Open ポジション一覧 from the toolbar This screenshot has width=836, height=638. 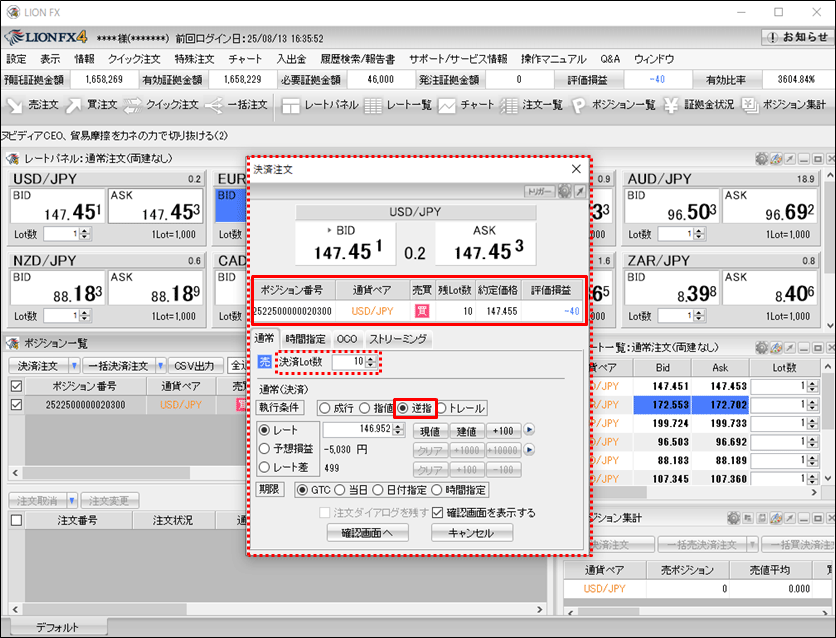click(618, 104)
